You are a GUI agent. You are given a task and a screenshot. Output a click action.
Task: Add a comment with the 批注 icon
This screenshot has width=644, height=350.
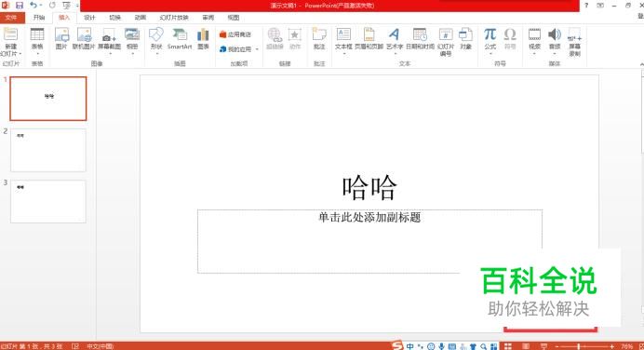coord(319,38)
